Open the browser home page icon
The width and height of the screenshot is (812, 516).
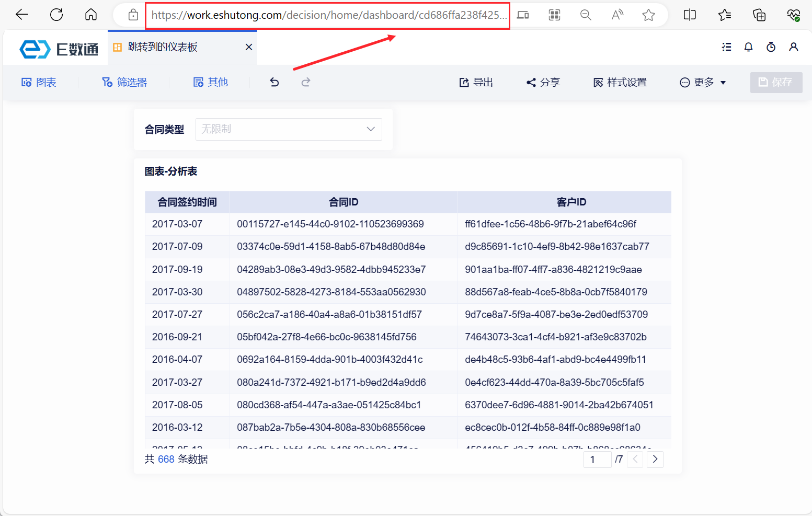pos(91,15)
